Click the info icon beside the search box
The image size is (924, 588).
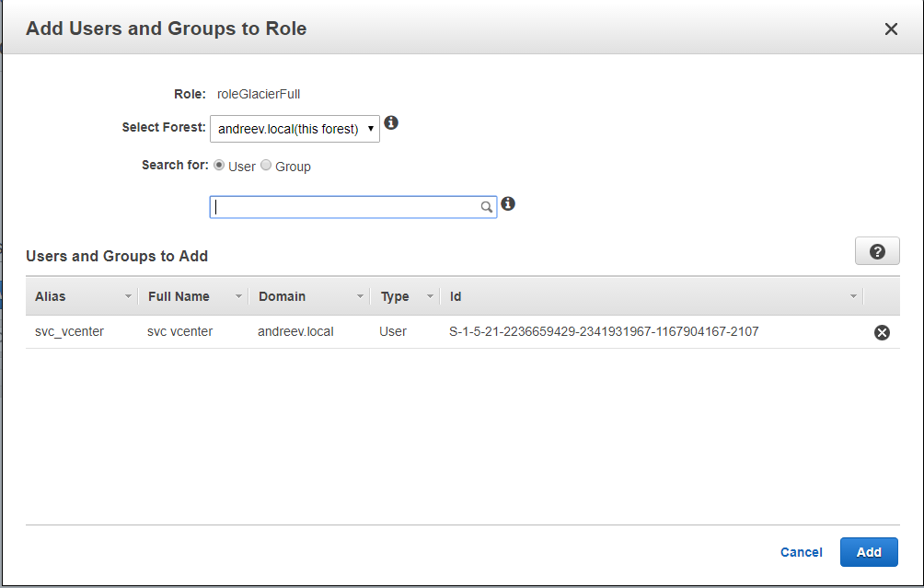[507, 204]
